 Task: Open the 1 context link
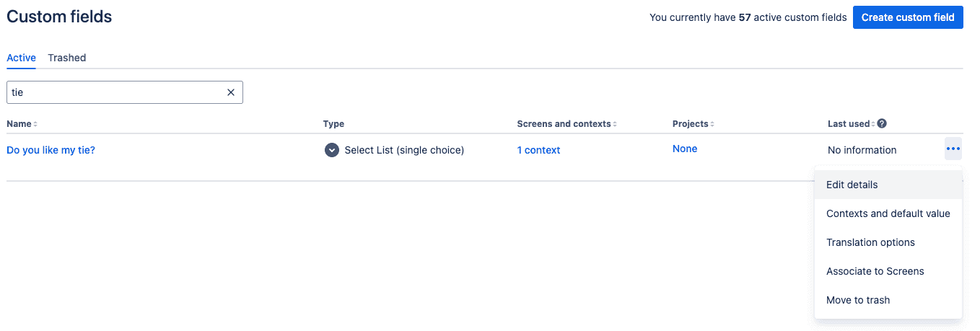coord(539,150)
